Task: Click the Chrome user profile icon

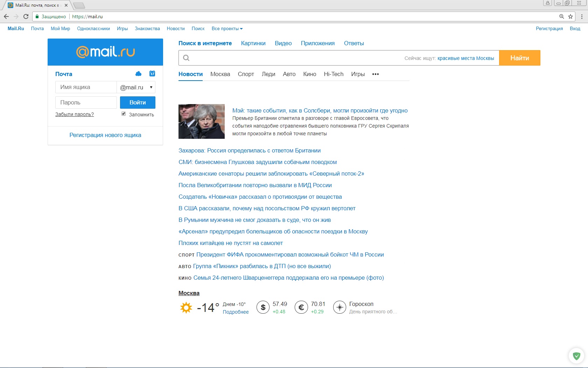Action: click(x=548, y=3)
